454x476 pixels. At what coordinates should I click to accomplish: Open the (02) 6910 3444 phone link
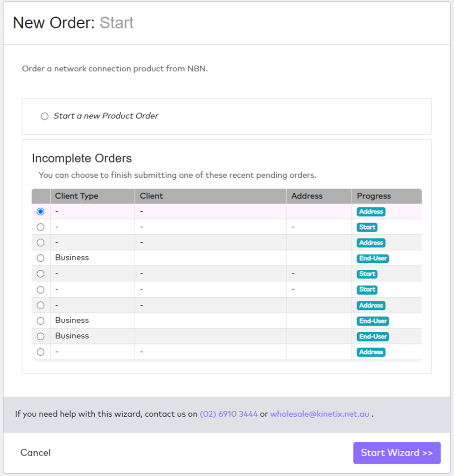click(229, 414)
